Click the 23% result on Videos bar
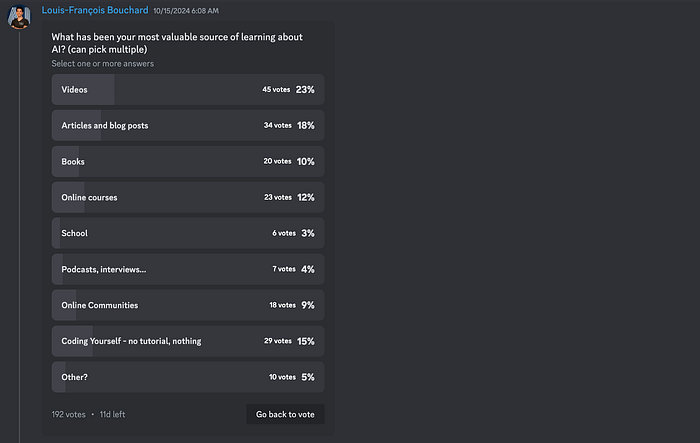Screen dimensions: 700x443 tap(305, 89)
